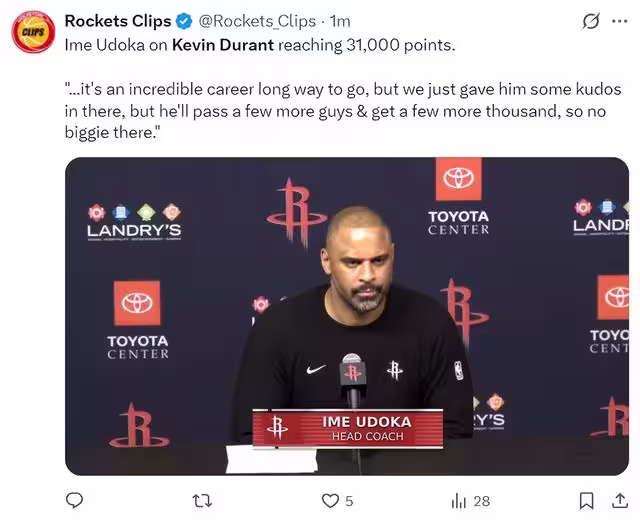Image resolution: width=640 pixels, height=520 pixels.
Task: Open the Grok explain post icon
Action: (591, 21)
